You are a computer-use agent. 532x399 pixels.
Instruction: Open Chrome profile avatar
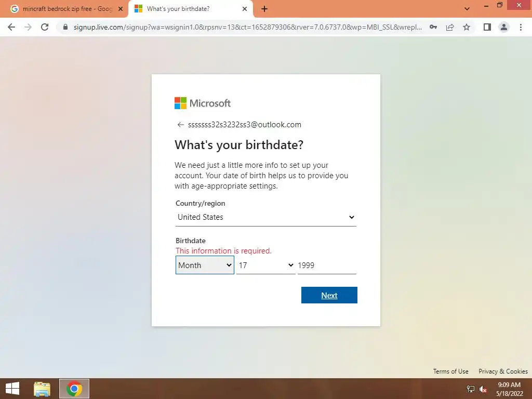tap(504, 27)
